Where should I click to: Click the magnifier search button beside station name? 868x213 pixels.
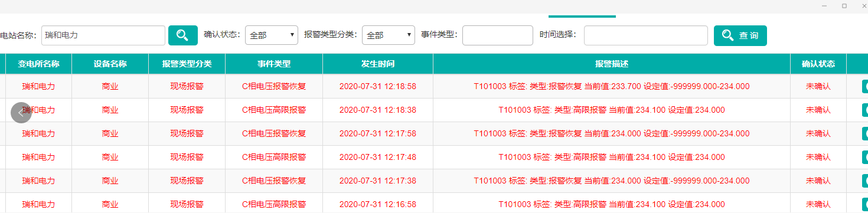click(183, 35)
